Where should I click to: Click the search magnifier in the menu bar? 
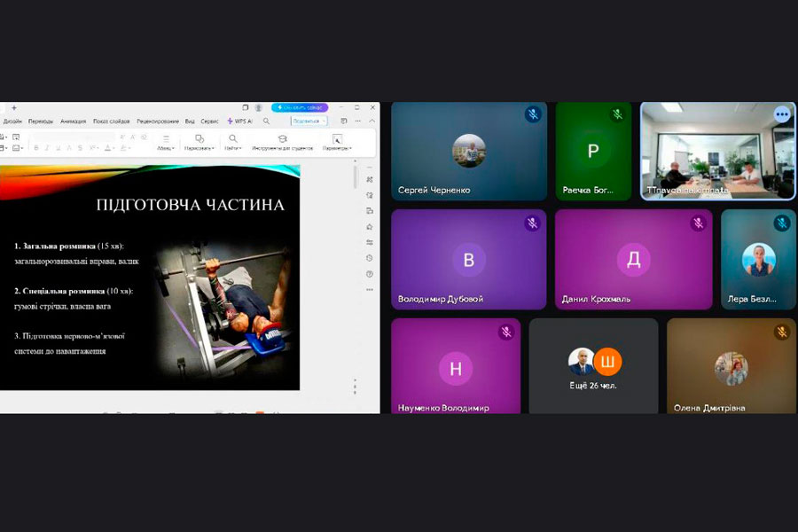pyautogui.click(x=266, y=121)
